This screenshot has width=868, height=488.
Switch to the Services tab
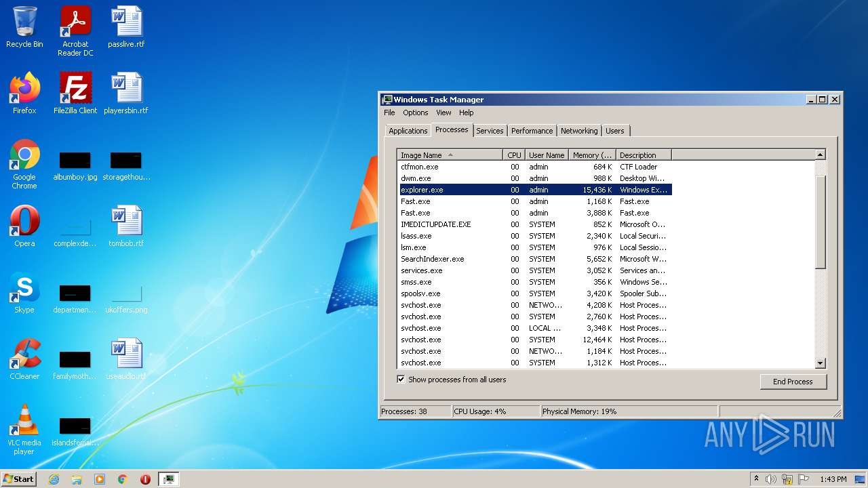[490, 131]
